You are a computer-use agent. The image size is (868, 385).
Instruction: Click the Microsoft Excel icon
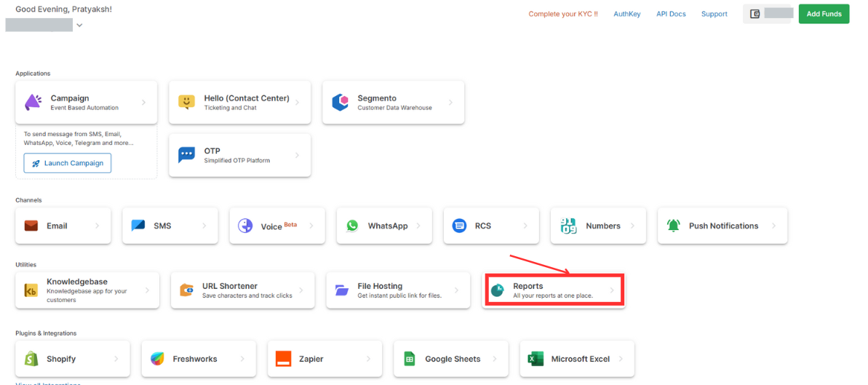tap(535, 359)
